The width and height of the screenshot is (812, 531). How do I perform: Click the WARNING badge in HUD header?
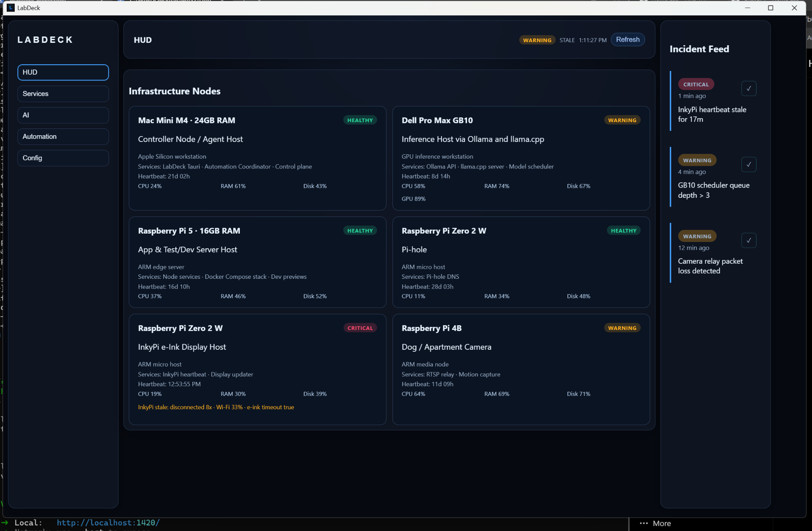[537, 40]
